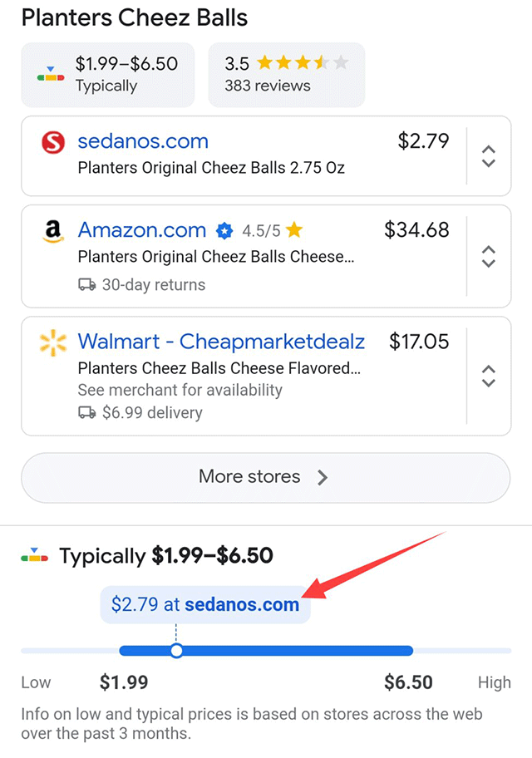
Task: Open the 383 reviews rating card
Action: click(286, 75)
